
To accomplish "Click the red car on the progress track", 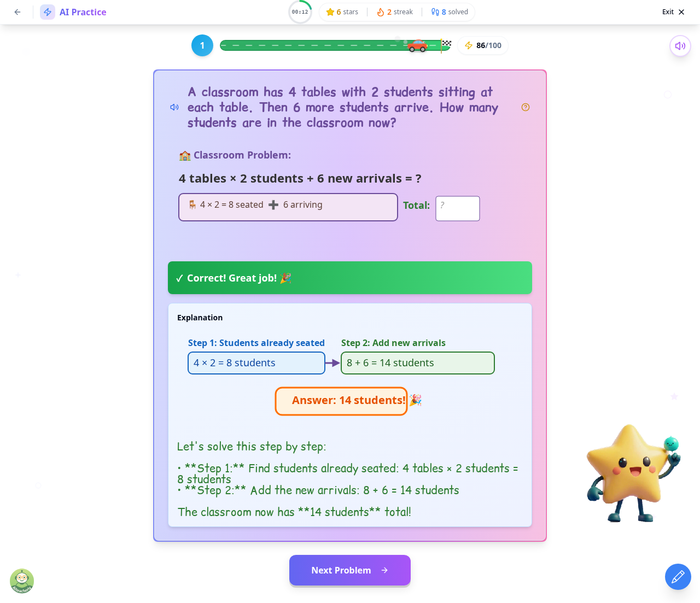I will pos(417,45).
